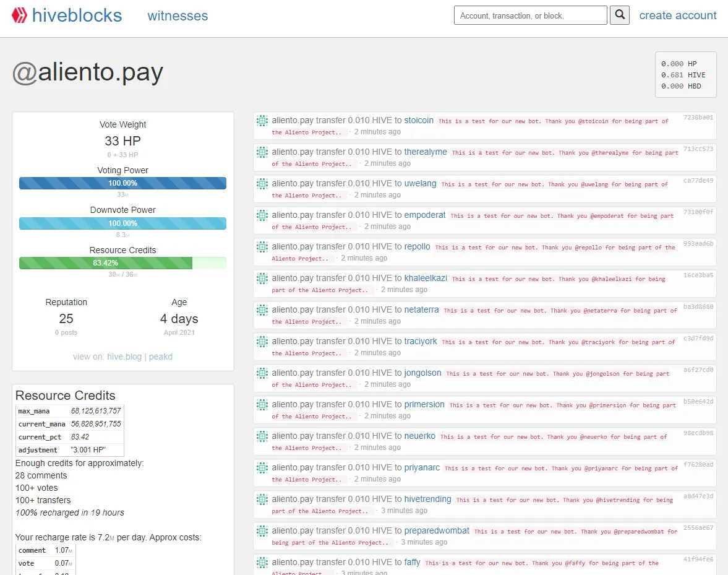The width and height of the screenshot is (728, 575).
Task: Open khaleelkazi account page
Action: [x=426, y=278]
